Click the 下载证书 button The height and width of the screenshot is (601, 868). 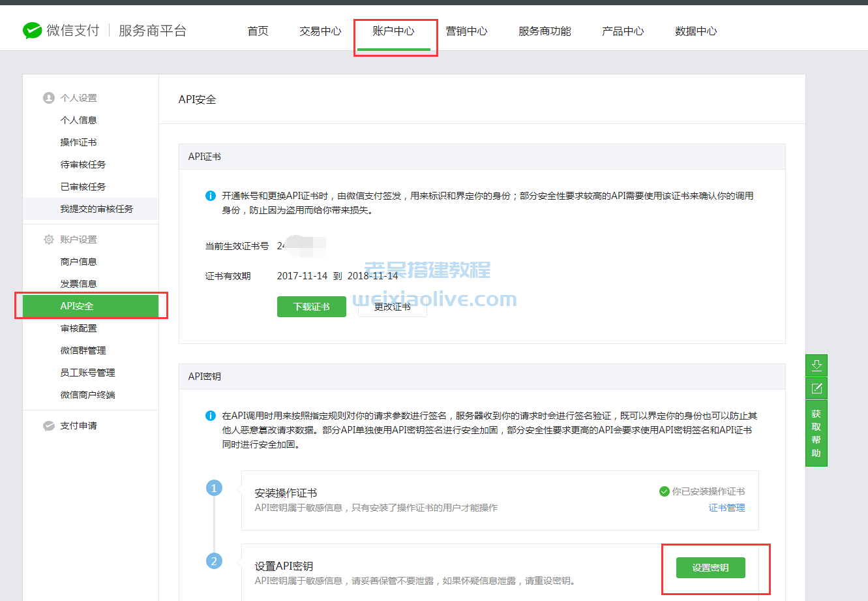tap(311, 307)
